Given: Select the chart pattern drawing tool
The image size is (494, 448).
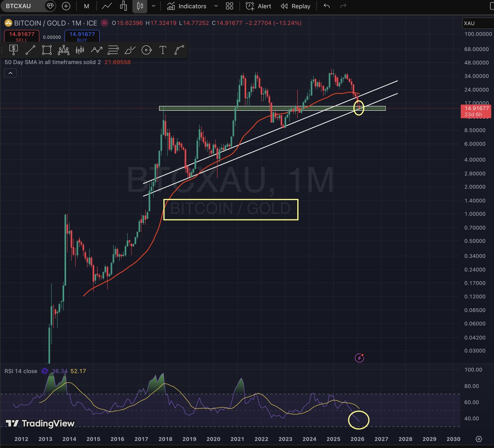Looking at the screenshot, I should click(x=63, y=50).
